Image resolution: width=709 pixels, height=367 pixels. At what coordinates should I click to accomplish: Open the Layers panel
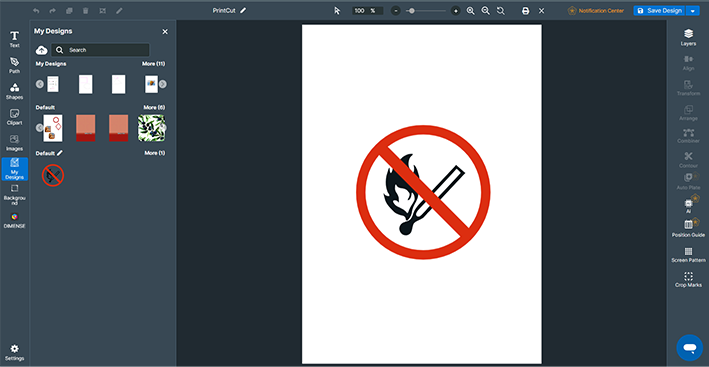pos(688,37)
